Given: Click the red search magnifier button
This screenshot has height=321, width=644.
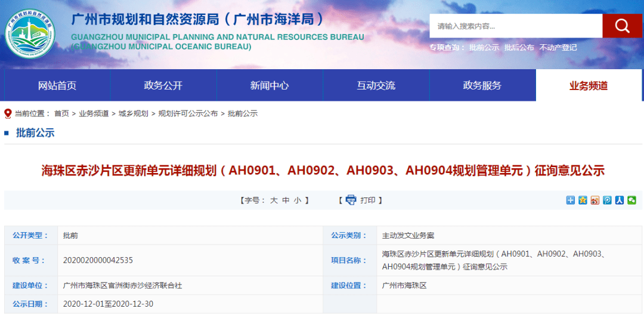Looking at the screenshot, I should click(622, 26).
